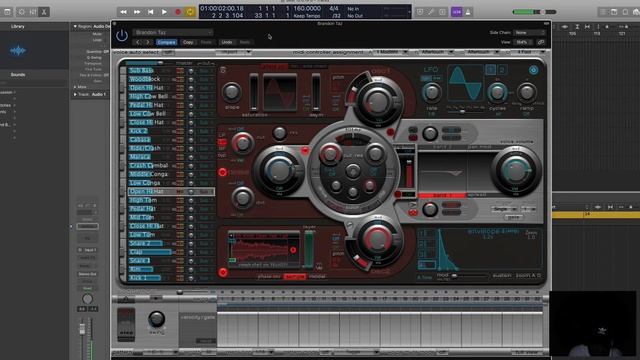This screenshot has height=360, width=640.
Task: Adjust the oscillator 1 slope knob
Action: (x=231, y=92)
